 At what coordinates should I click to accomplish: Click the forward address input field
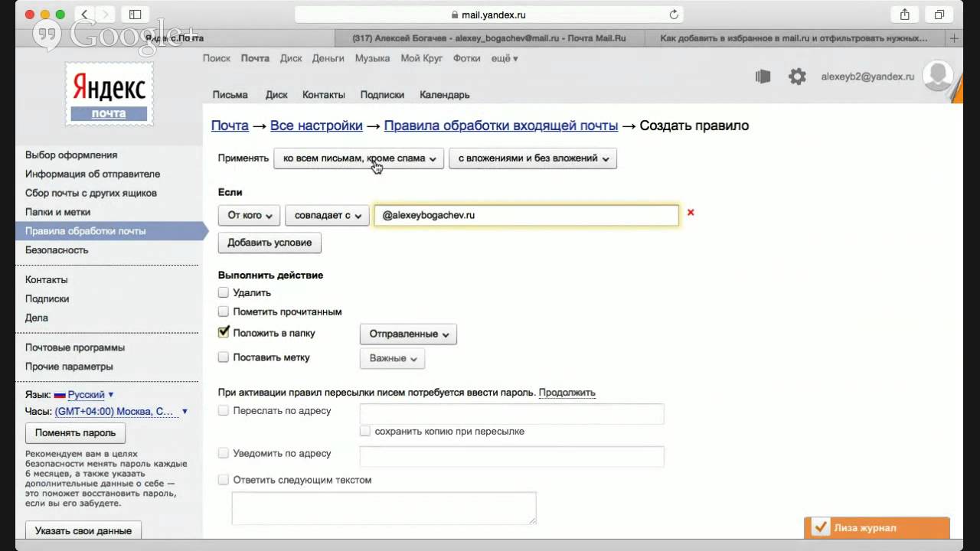[x=511, y=414]
